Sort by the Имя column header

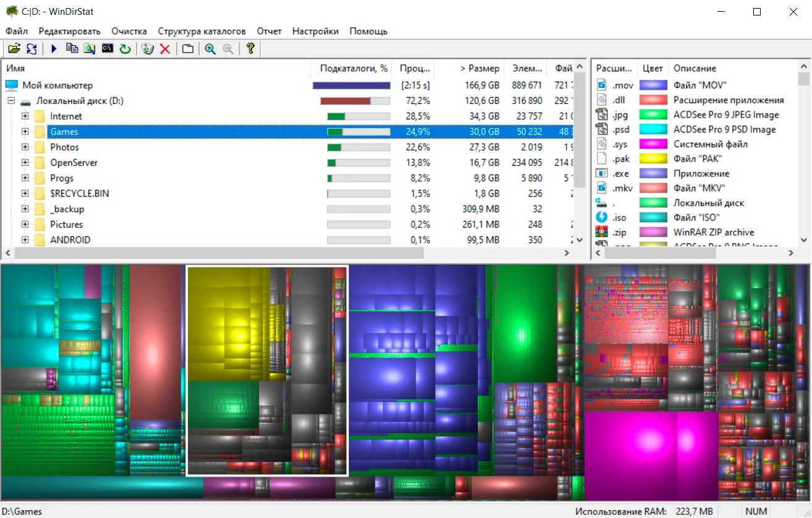click(156, 69)
